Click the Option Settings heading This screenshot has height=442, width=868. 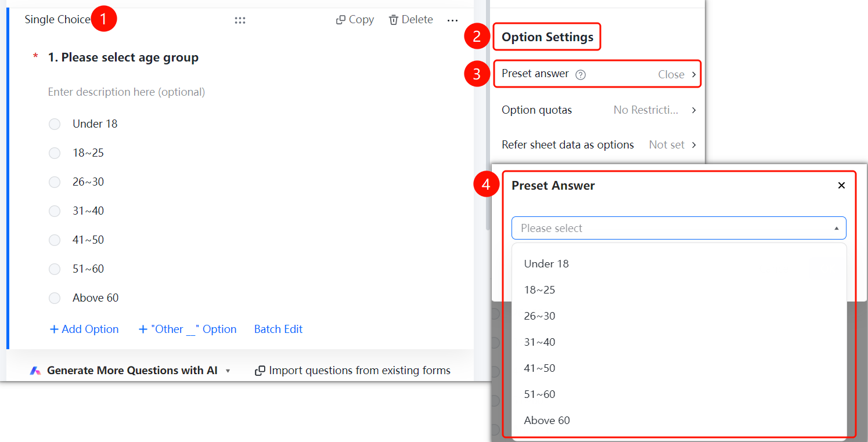click(x=548, y=37)
